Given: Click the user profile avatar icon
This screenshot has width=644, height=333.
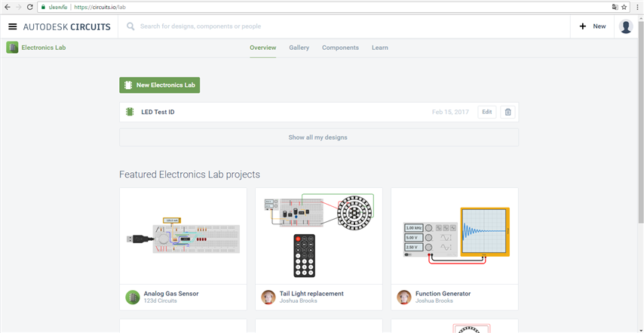Looking at the screenshot, I should (x=625, y=26).
